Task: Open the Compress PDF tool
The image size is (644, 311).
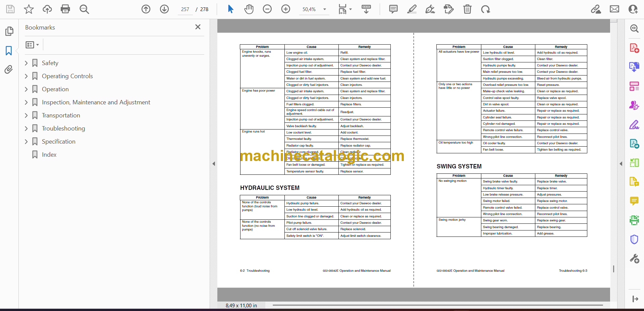Action: pyautogui.click(x=634, y=163)
